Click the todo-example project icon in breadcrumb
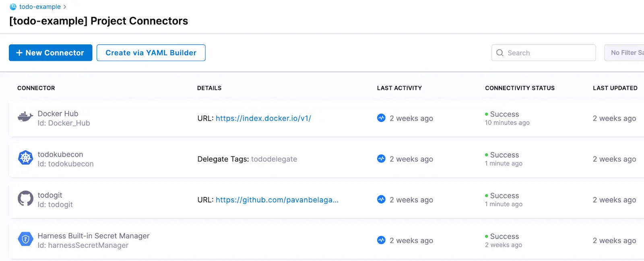Viewport: 644px width, 261px height. (x=13, y=7)
